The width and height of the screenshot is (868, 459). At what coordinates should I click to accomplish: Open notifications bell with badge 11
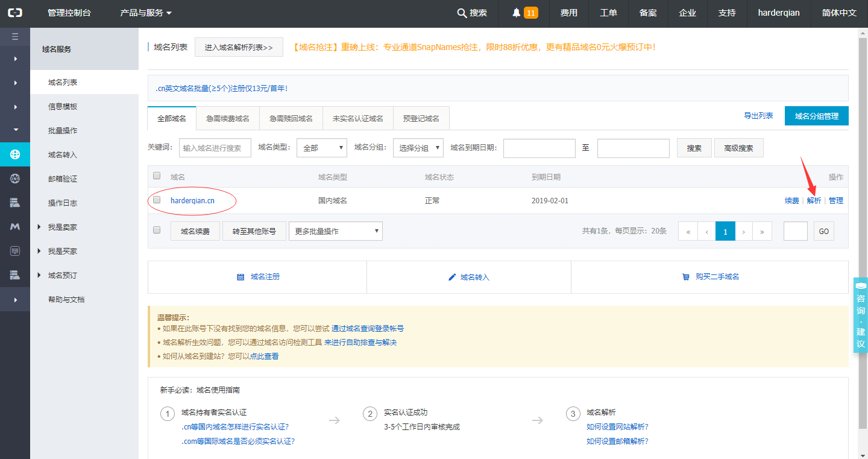point(524,13)
